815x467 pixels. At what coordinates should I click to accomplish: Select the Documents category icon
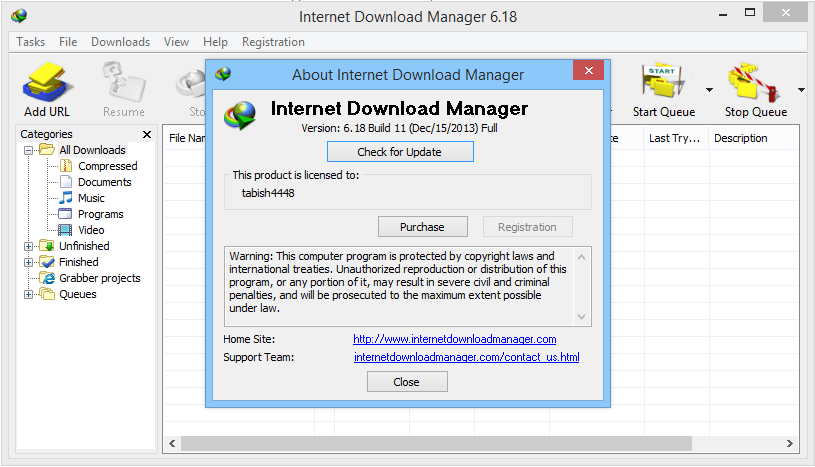coord(66,182)
